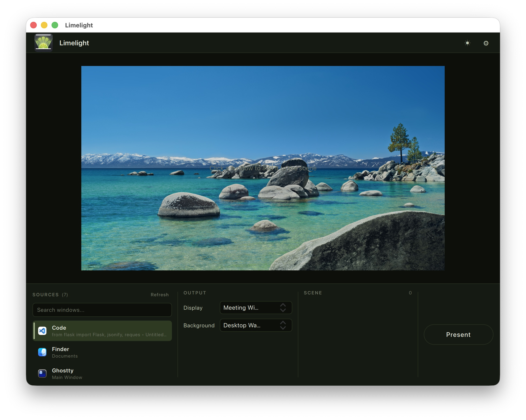Toggle light/dark mode with the sun icon
526x420 pixels.
pos(467,43)
